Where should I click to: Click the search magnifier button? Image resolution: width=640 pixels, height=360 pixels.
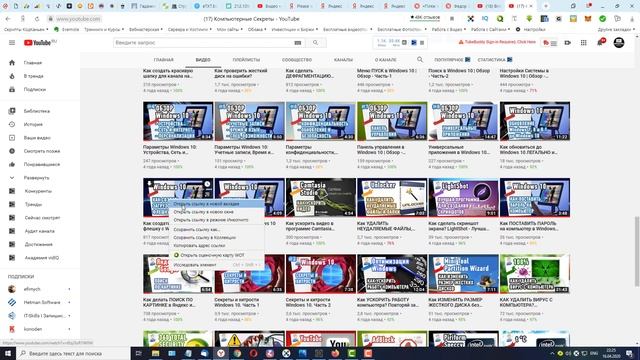[x=316, y=42]
